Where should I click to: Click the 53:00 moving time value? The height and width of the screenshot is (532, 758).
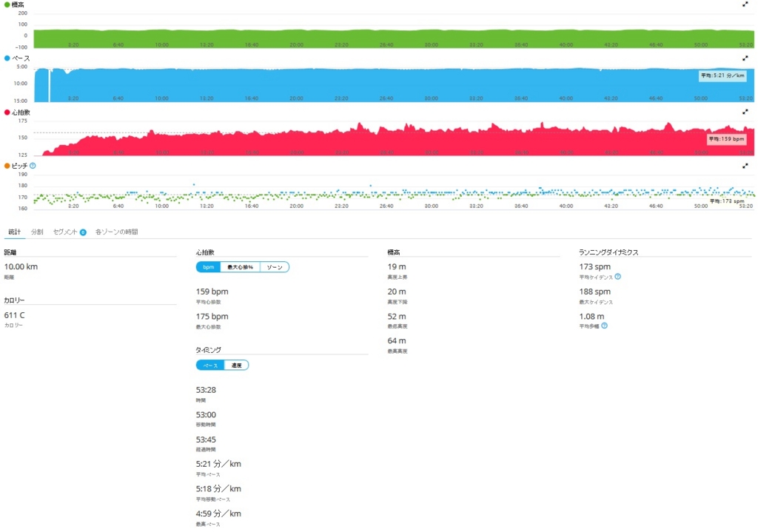(x=206, y=415)
